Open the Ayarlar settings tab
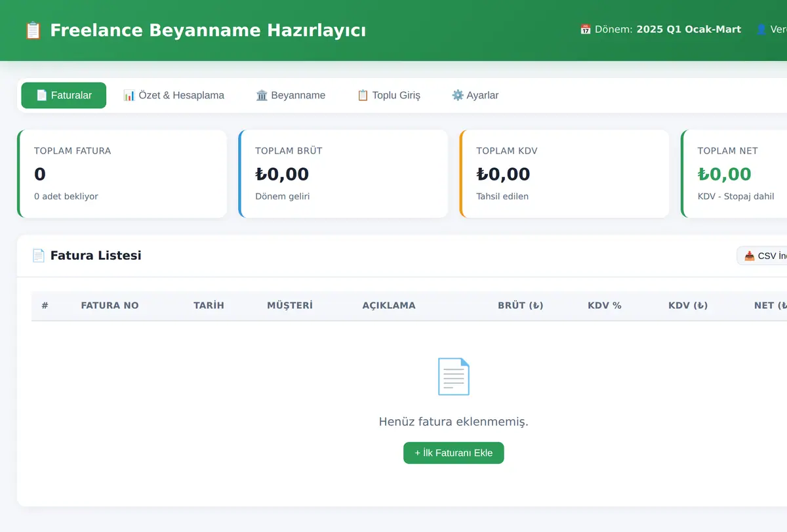Image resolution: width=787 pixels, height=532 pixels. [475, 95]
